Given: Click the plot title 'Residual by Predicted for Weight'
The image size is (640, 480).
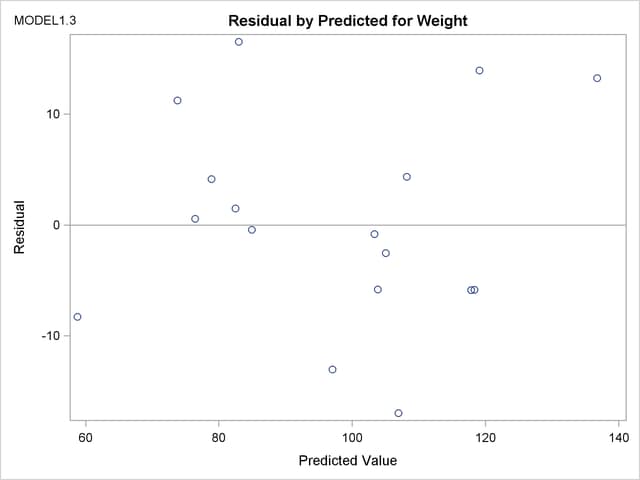Looking at the screenshot, I should (x=347, y=20).
